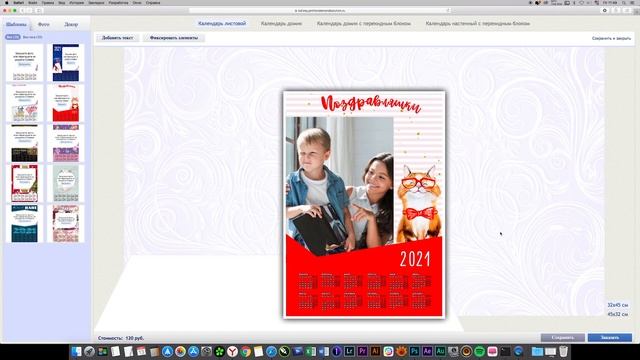Pick the gray-green circular template thumbnail
The image size is (640, 360).
(x=66, y=183)
